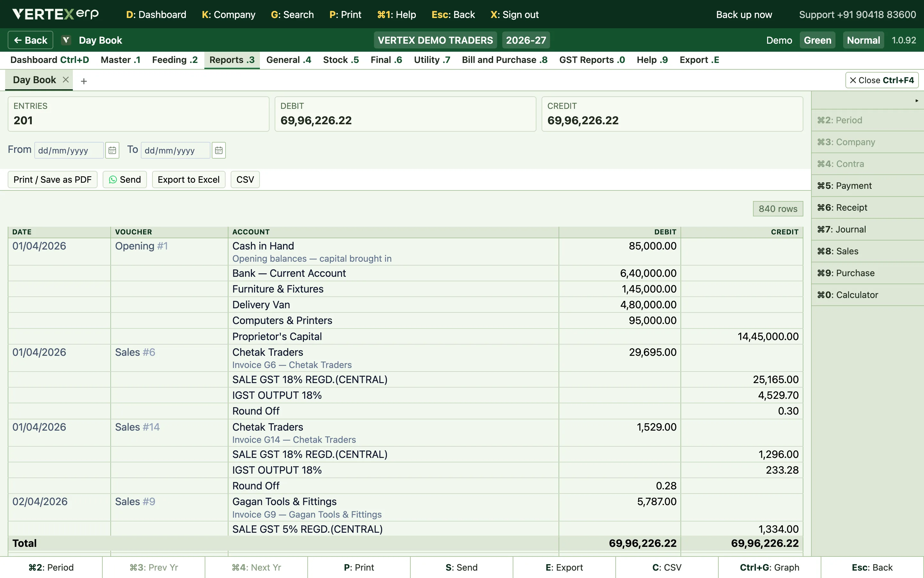
Task: Add a new tab with the plus icon
Action: click(84, 81)
